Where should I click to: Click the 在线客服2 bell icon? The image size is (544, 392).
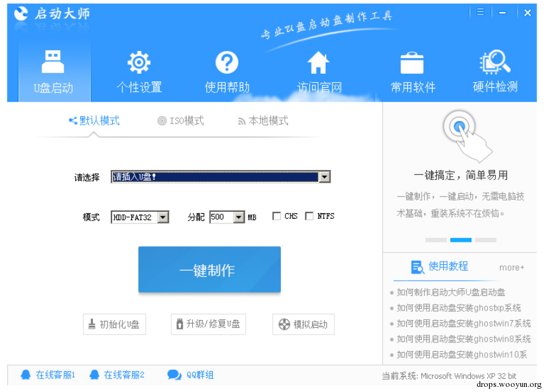click(x=94, y=375)
